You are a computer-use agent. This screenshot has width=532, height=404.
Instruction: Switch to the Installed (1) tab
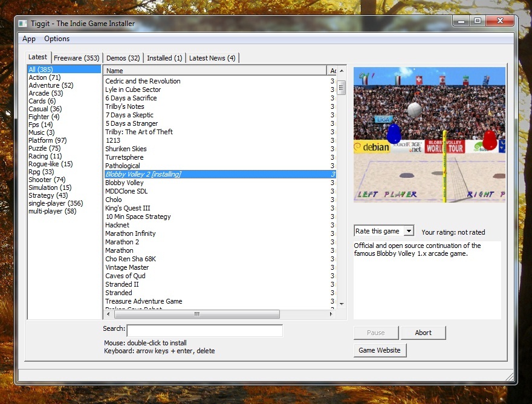[164, 58]
